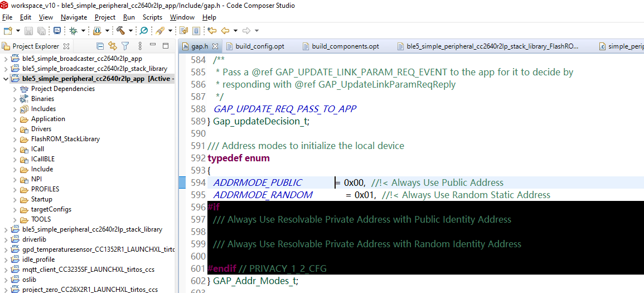This screenshot has width=644, height=293.
Task: Expand the Drivers folder
Action: click(15, 129)
